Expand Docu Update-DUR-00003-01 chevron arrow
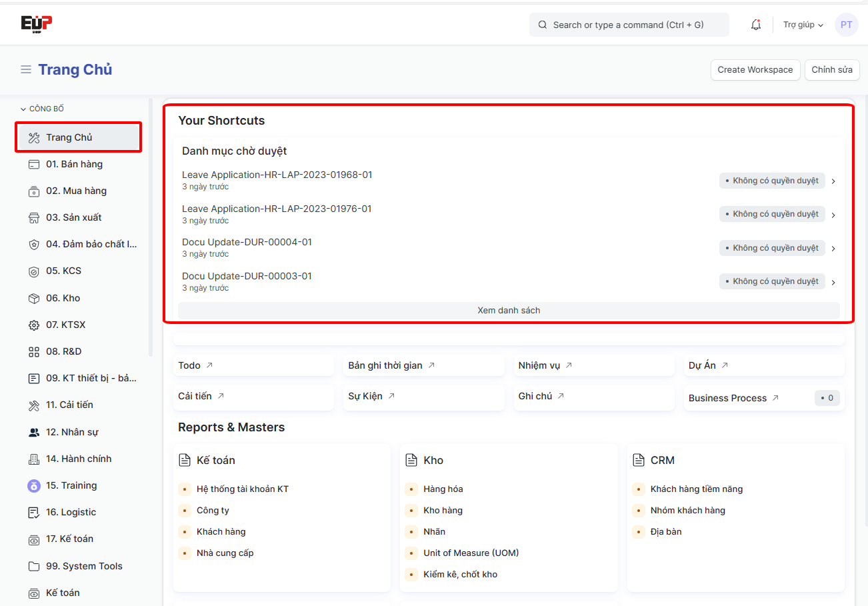Image resolution: width=868 pixels, height=606 pixels. [833, 282]
